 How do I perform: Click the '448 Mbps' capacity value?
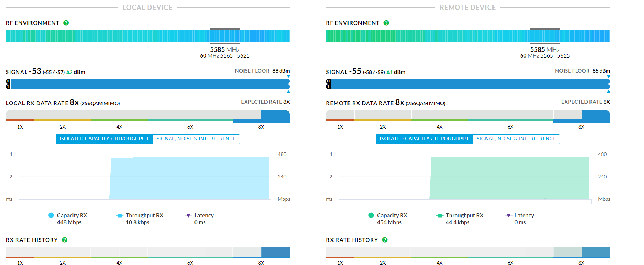[x=69, y=222]
